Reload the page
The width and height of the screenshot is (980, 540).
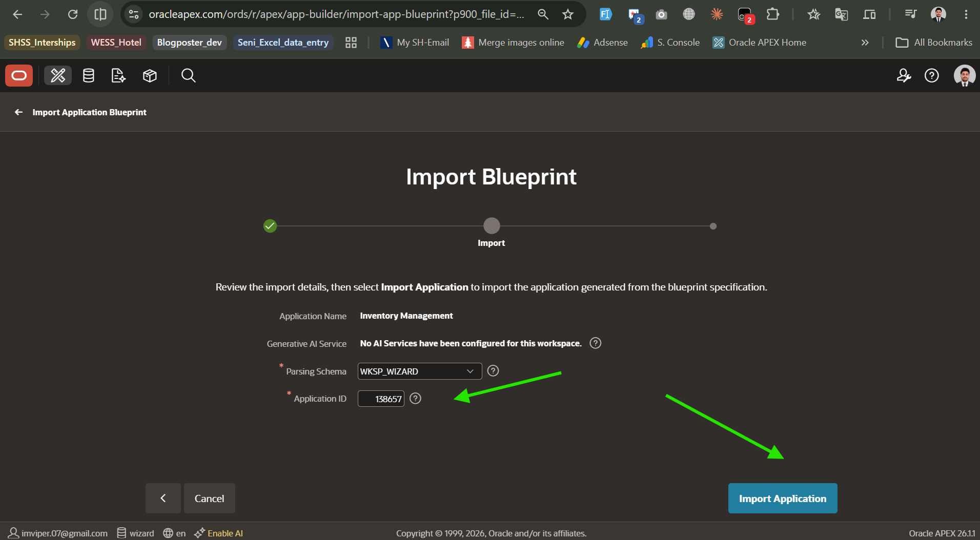(x=73, y=14)
